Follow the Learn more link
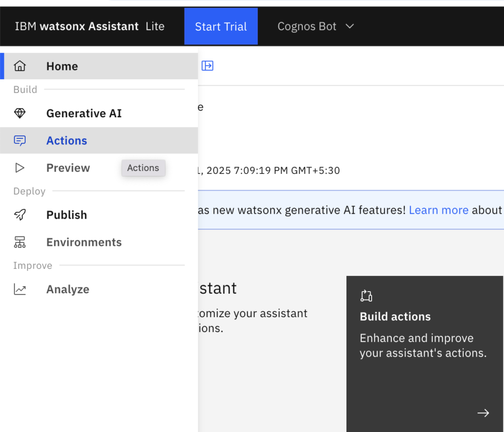Screen dimensions: 504x432 [x=439, y=210]
